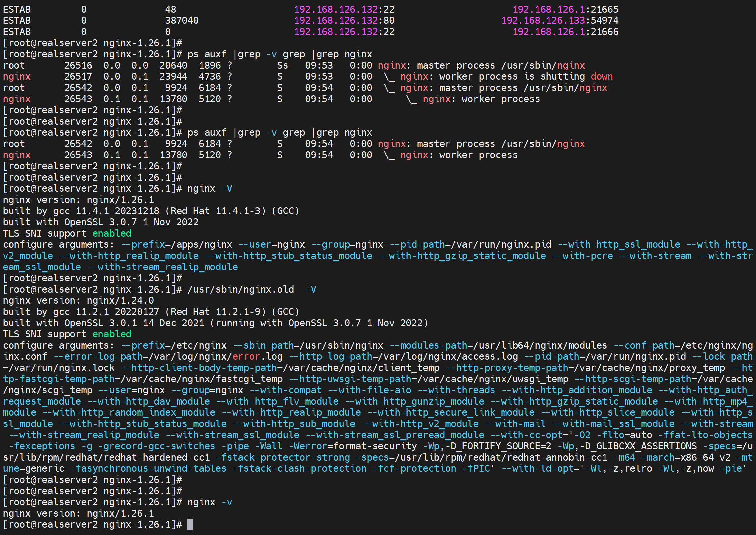Image resolution: width=756 pixels, height=535 pixels.
Task: Click the '--with-http_stub_status_module' in first configure output
Action: click(289, 256)
